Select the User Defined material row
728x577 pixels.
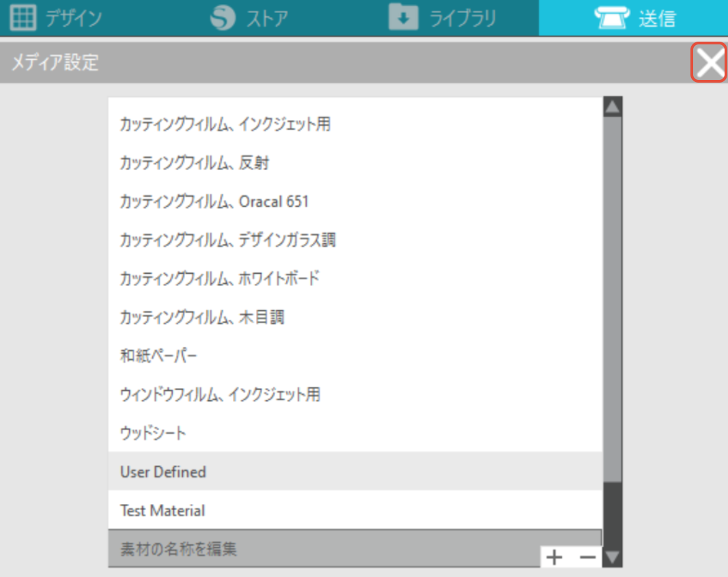[355, 471]
